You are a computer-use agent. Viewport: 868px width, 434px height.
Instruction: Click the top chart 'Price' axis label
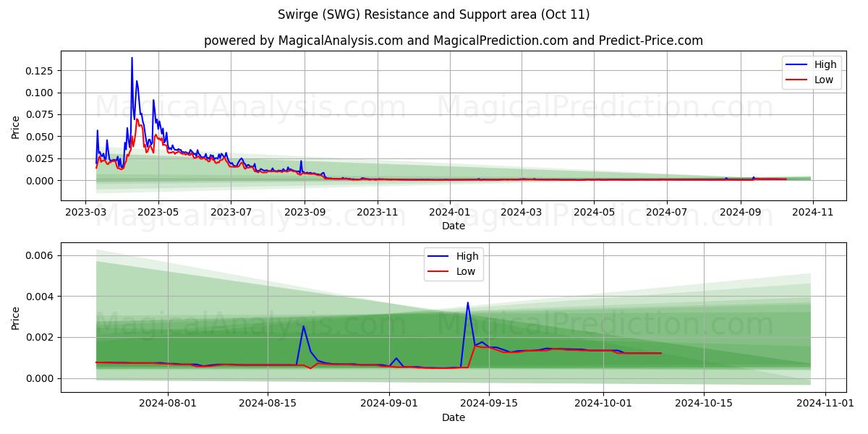16,125
